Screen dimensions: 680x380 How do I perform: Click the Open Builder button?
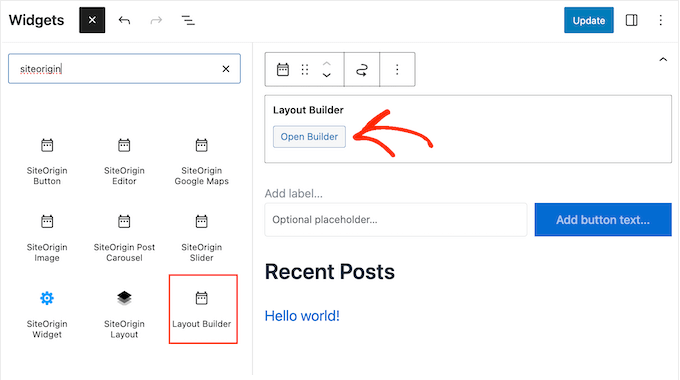pos(309,137)
